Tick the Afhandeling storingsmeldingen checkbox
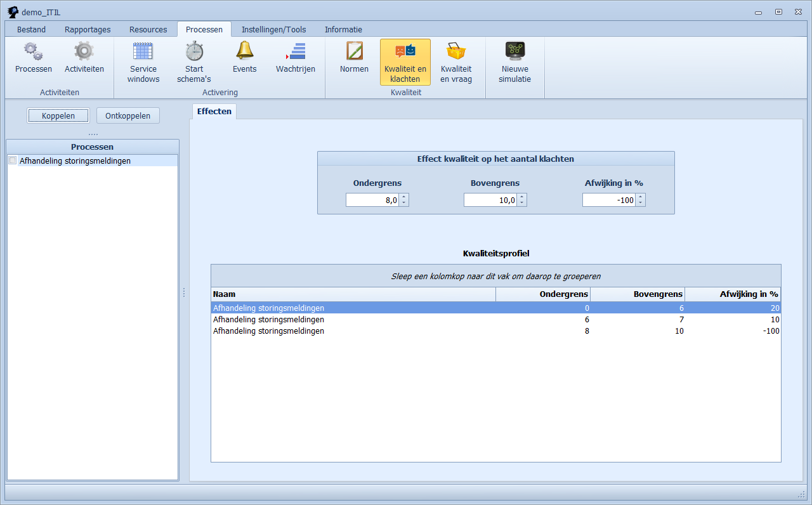This screenshot has height=505, width=812. pos(13,161)
